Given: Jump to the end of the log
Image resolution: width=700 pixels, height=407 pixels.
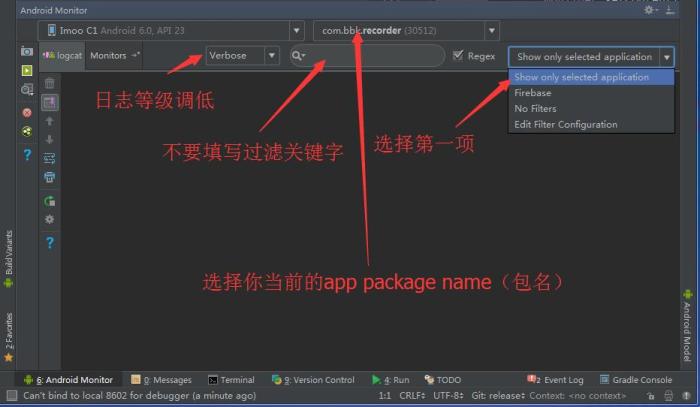Looking at the screenshot, I should pos(50,102).
